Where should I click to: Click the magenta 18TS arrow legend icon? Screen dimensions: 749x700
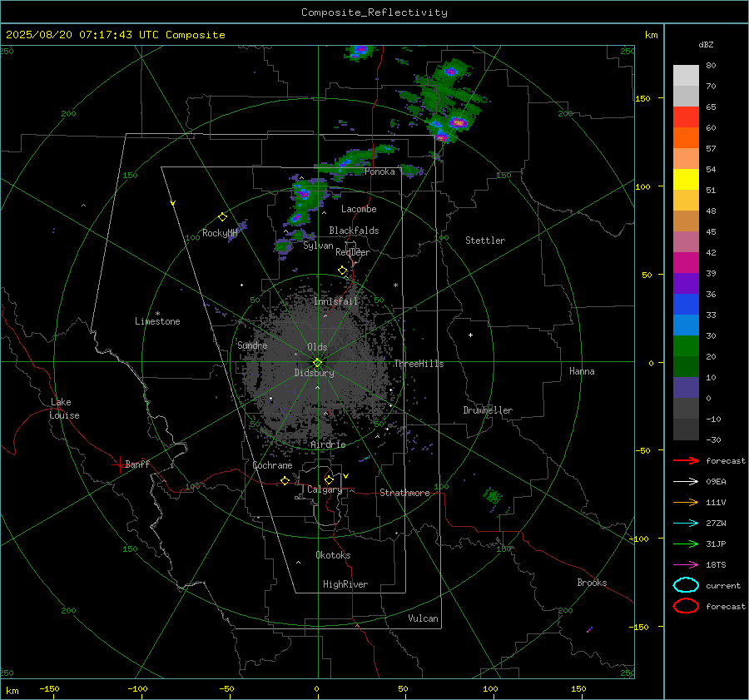click(x=686, y=565)
